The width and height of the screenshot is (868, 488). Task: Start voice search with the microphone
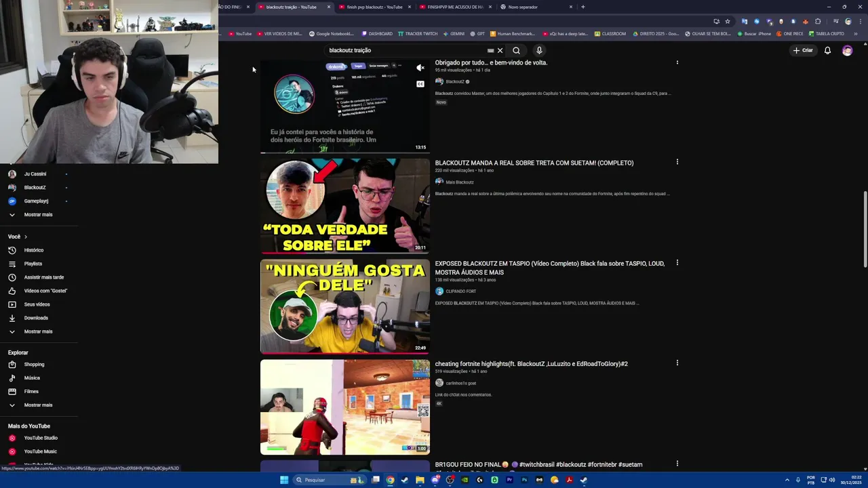[x=539, y=50]
